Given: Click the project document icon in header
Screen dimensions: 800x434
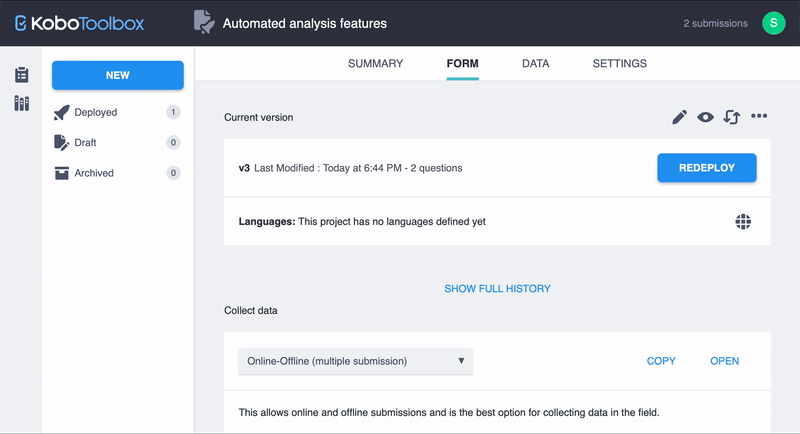Looking at the screenshot, I should (x=204, y=22).
